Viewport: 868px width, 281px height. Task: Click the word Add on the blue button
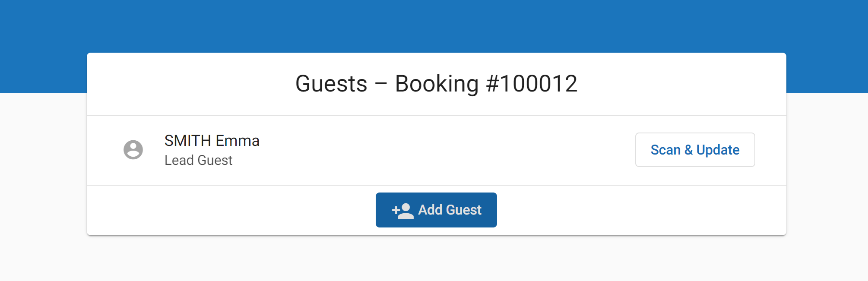430,210
